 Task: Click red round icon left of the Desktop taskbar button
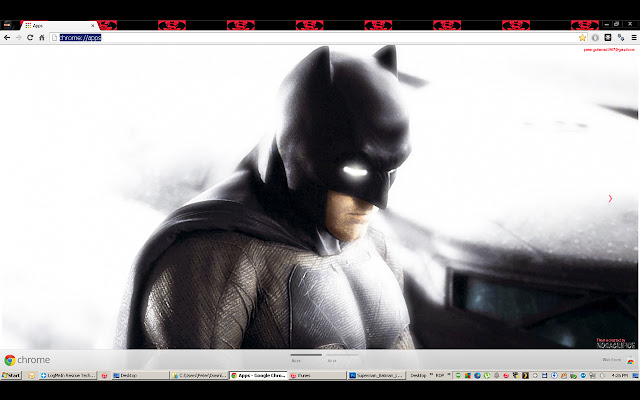point(104,376)
